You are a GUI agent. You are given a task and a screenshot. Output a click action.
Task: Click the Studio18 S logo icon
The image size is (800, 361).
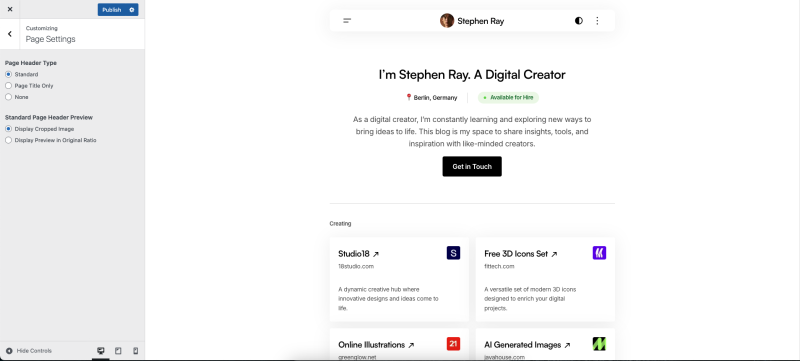coord(453,253)
